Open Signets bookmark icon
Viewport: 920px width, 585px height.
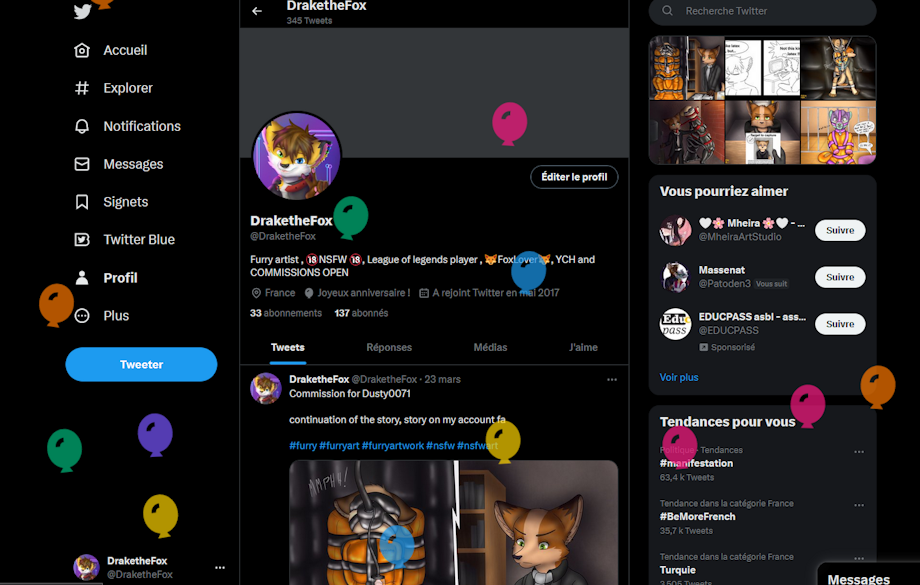[x=82, y=202]
